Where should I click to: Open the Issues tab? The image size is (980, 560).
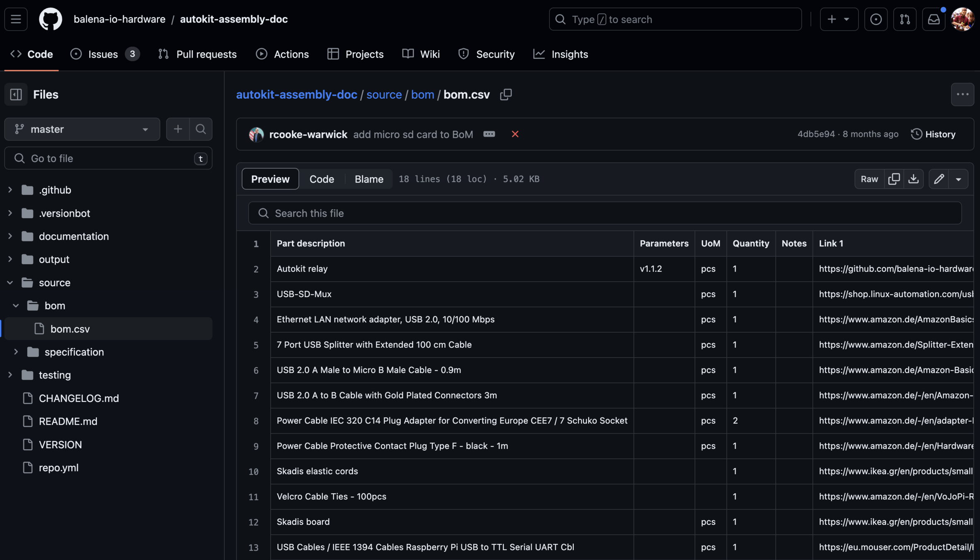point(104,54)
